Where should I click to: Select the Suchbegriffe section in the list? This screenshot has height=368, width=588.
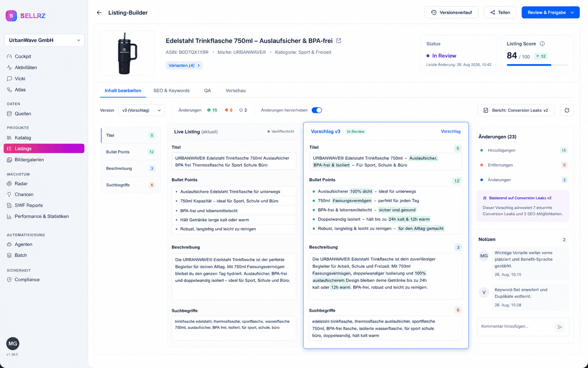pyautogui.click(x=131, y=185)
